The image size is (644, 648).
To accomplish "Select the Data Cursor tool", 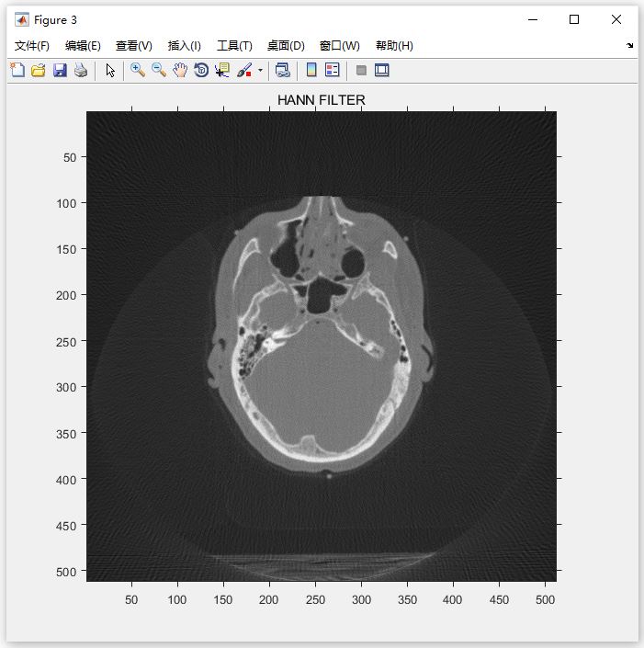I will click(222, 70).
